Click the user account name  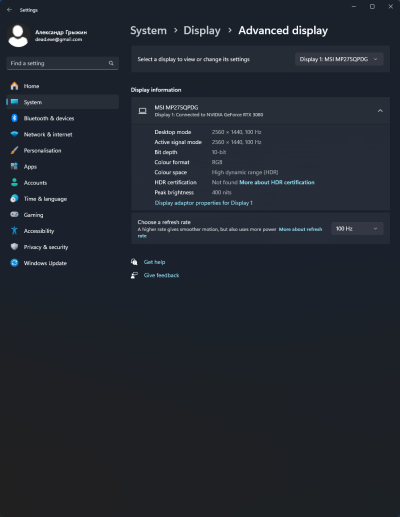click(61, 32)
